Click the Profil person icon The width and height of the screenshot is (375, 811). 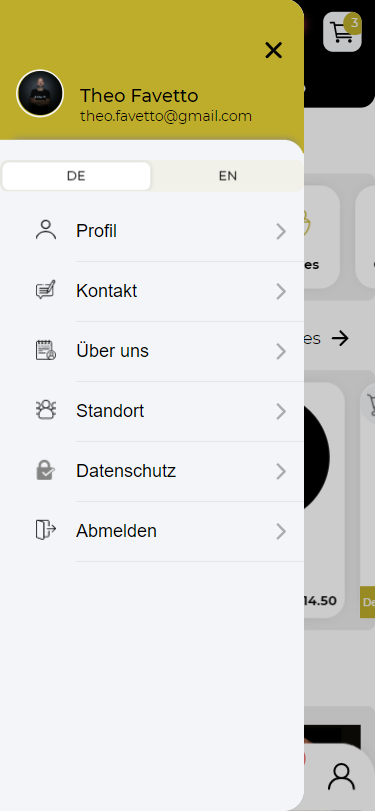point(46,230)
